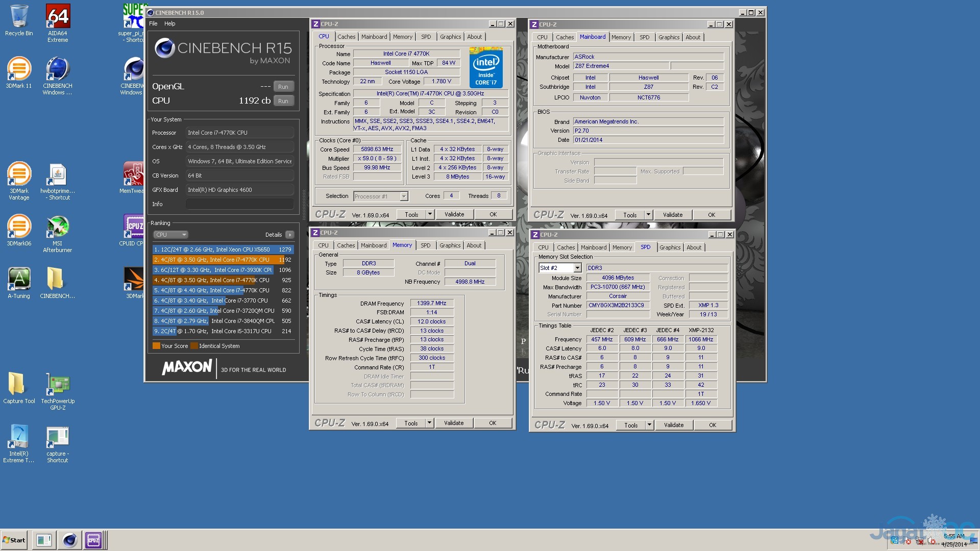This screenshot has width=980, height=551.
Task: Switch to Graphics tab in Mainboard window
Action: (669, 37)
